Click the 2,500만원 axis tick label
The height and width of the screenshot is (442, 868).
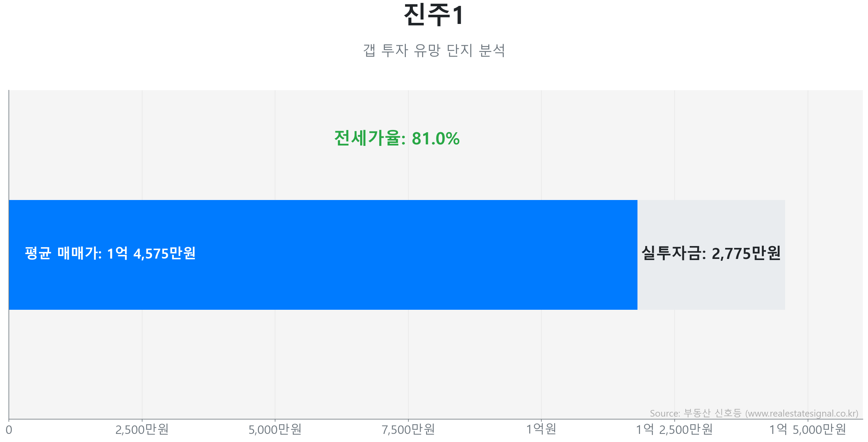(142, 429)
